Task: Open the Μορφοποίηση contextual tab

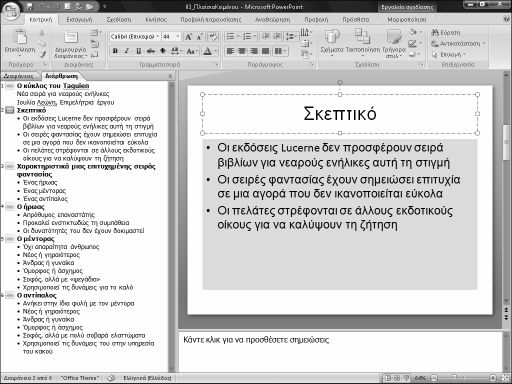Action: click(406, 20)
